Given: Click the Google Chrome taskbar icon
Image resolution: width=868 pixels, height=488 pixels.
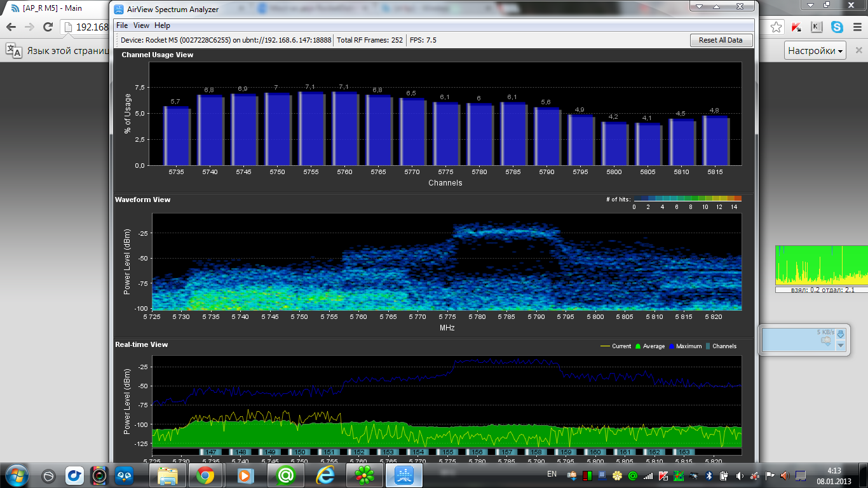Looking at the screenshot, I should pos(205,475).
